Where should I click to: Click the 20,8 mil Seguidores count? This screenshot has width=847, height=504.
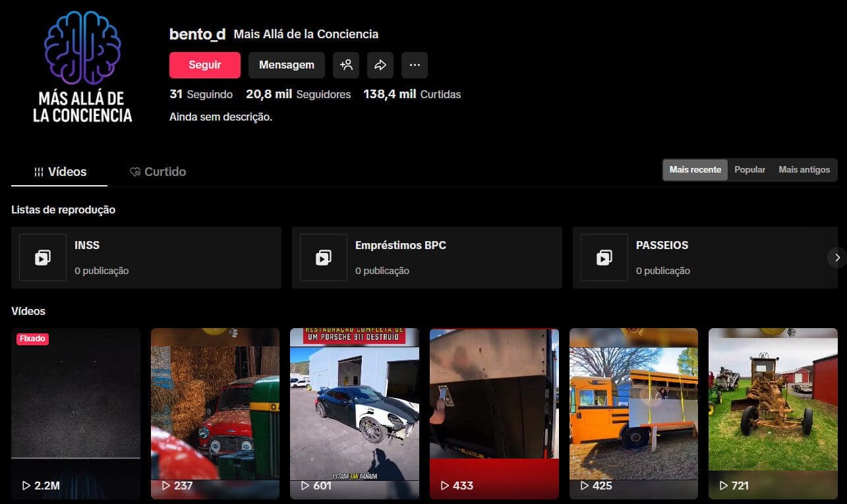coord(299,94)
